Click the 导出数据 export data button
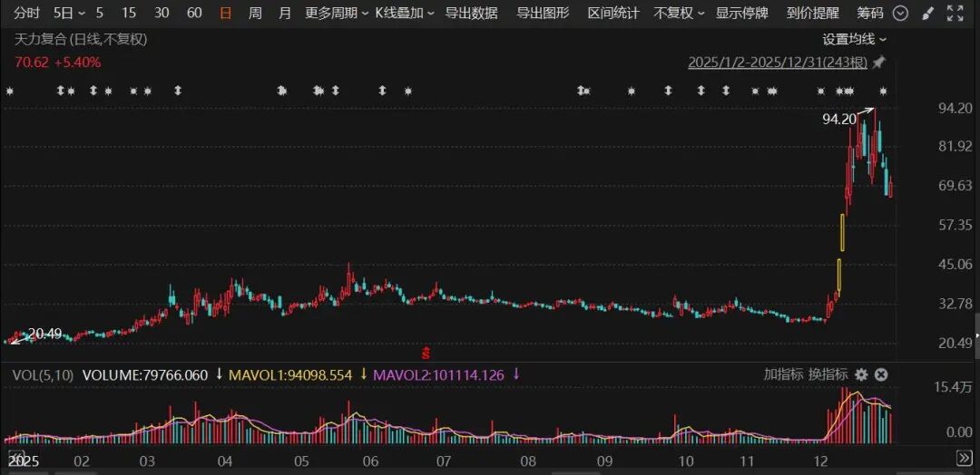The width and height of the screenshot is (980, 475). point(471,14)
